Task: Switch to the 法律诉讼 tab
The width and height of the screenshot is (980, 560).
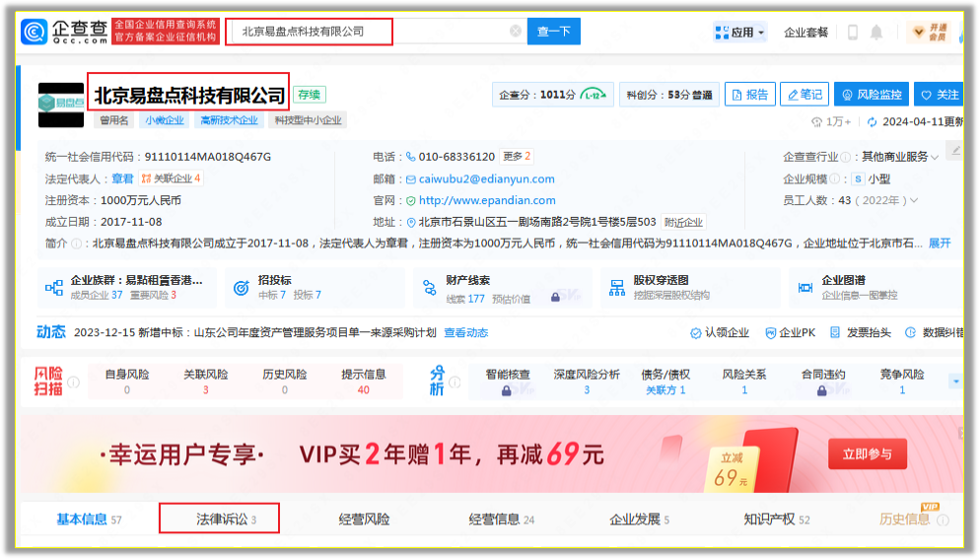Action: 226,520
